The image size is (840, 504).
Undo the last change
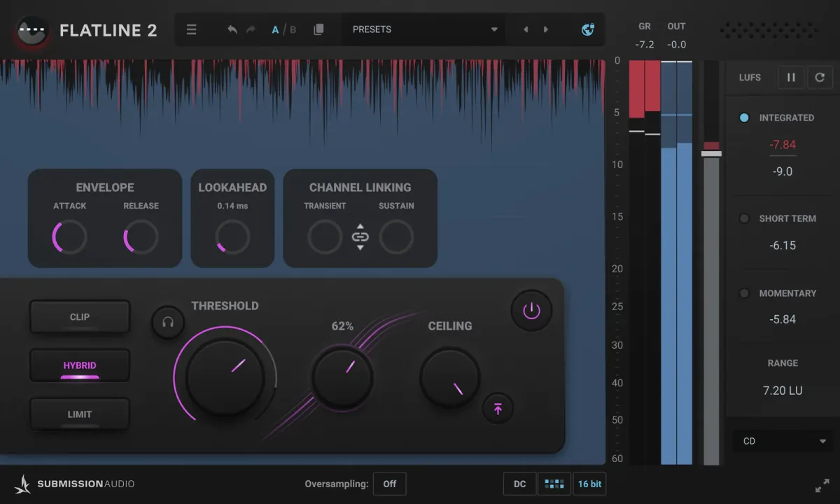coord(232,29)
